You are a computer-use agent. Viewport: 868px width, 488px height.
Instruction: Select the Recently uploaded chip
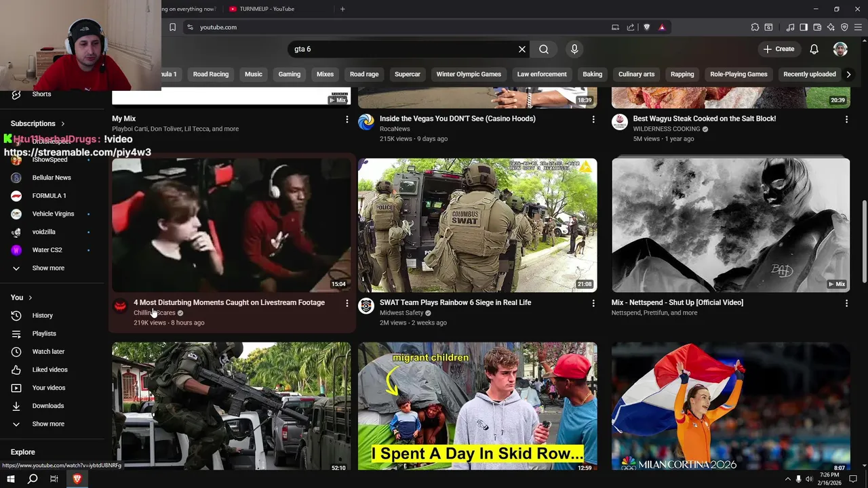(810, 74)
